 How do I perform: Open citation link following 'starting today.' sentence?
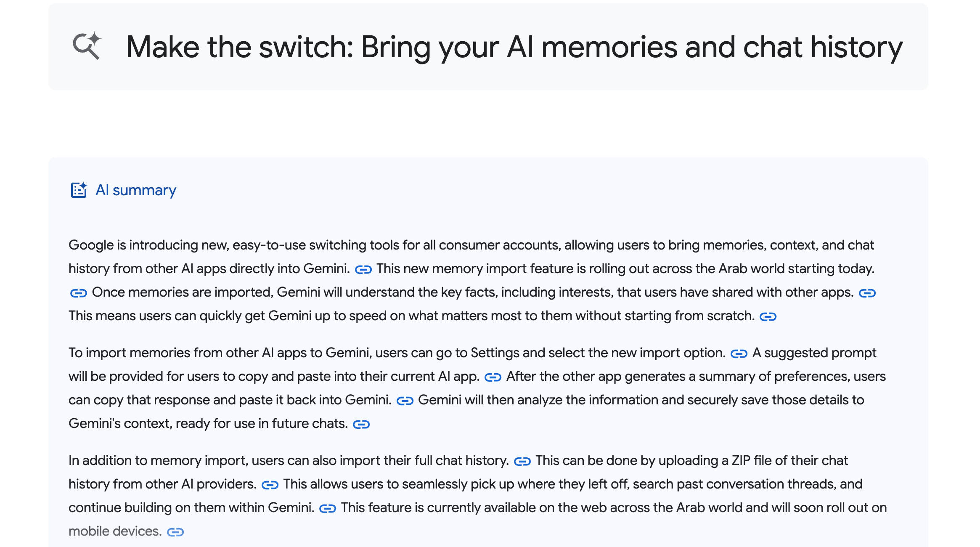79,293
